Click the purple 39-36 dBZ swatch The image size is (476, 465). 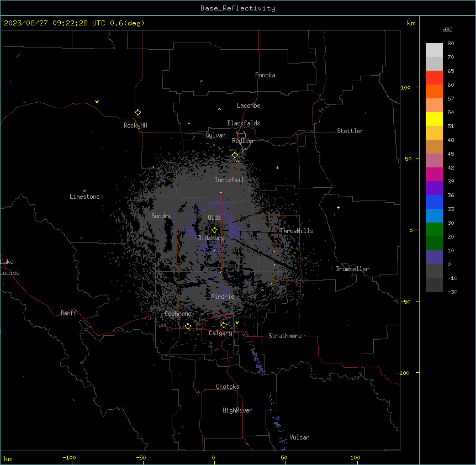(434, 188)
